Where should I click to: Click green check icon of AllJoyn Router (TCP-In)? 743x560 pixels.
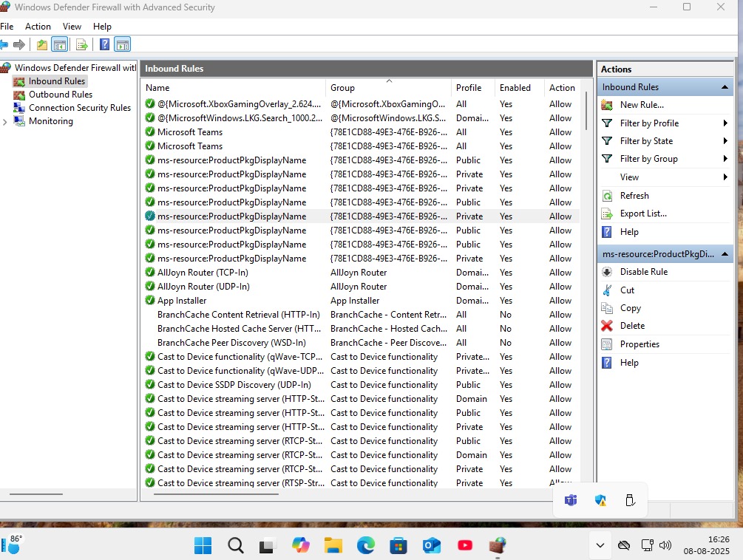(150, 273)
